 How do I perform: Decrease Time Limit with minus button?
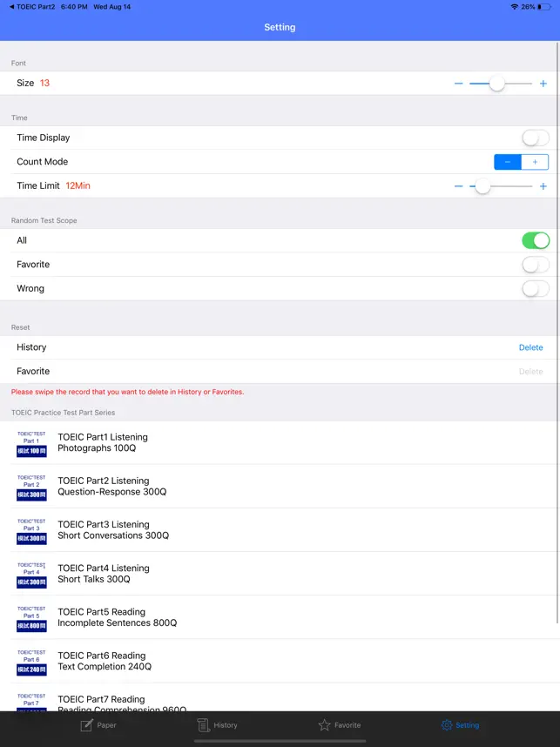coord(458,186)
